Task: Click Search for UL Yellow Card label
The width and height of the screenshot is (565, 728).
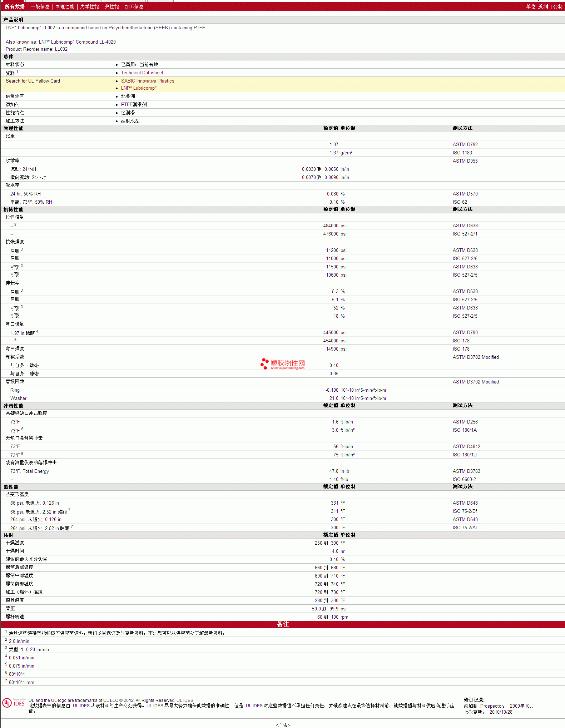Action: [33, 81]
